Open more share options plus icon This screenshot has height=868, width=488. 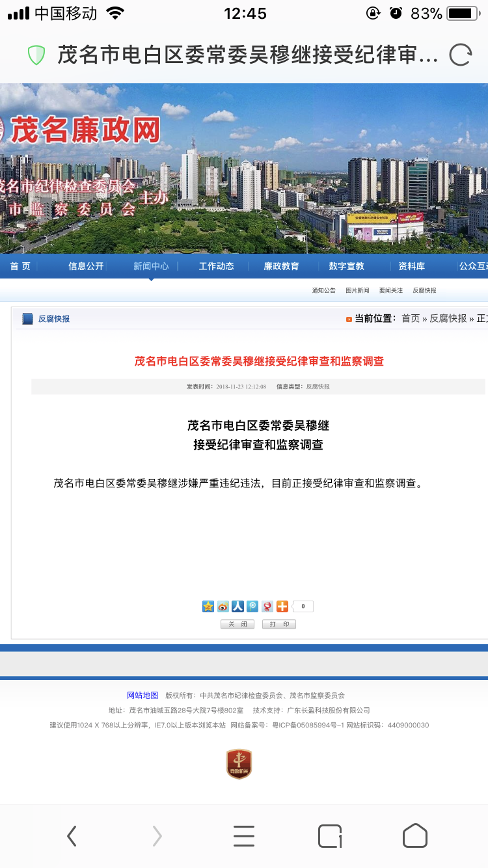(282, 606)
